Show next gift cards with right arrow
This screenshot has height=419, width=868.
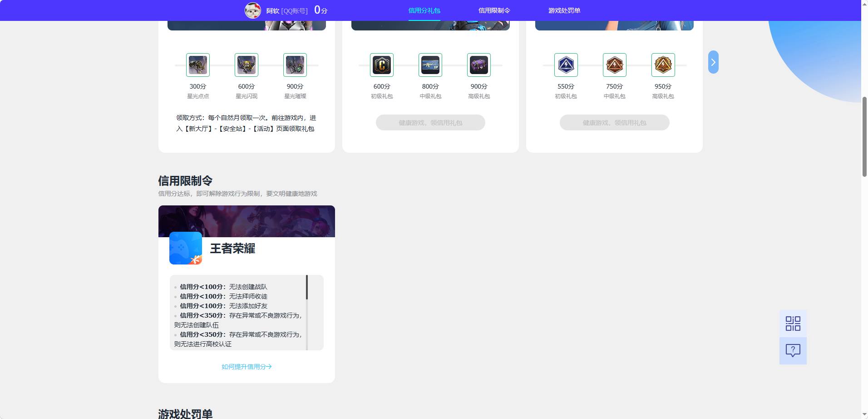click(x=713, y=62)
